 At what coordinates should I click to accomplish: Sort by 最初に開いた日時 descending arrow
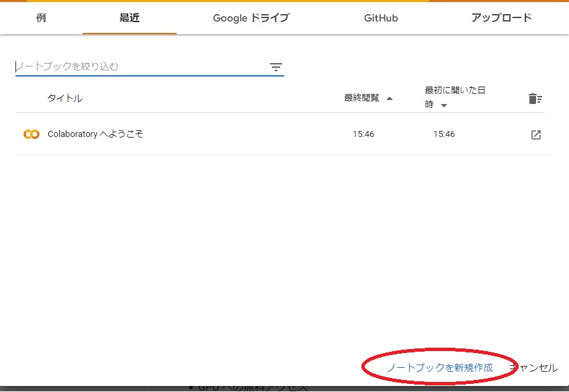(x=444, y=105)
